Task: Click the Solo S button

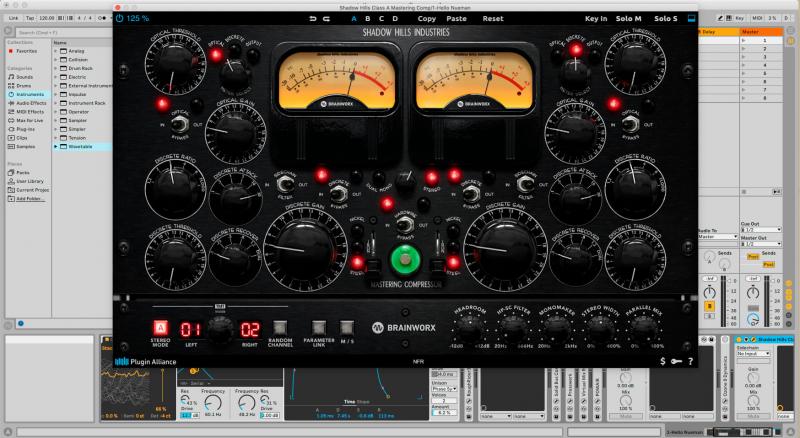Action: 666,19
